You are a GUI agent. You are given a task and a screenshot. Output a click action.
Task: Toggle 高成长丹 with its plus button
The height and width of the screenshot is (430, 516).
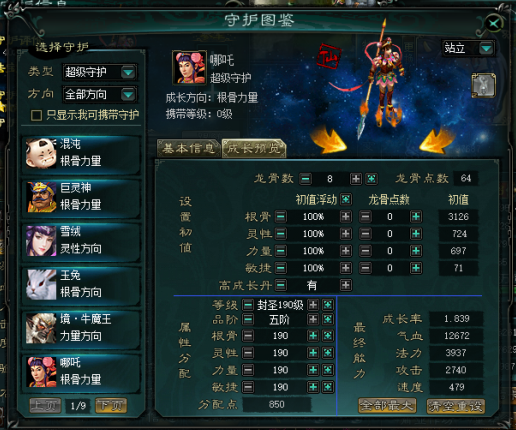point(346,285)
